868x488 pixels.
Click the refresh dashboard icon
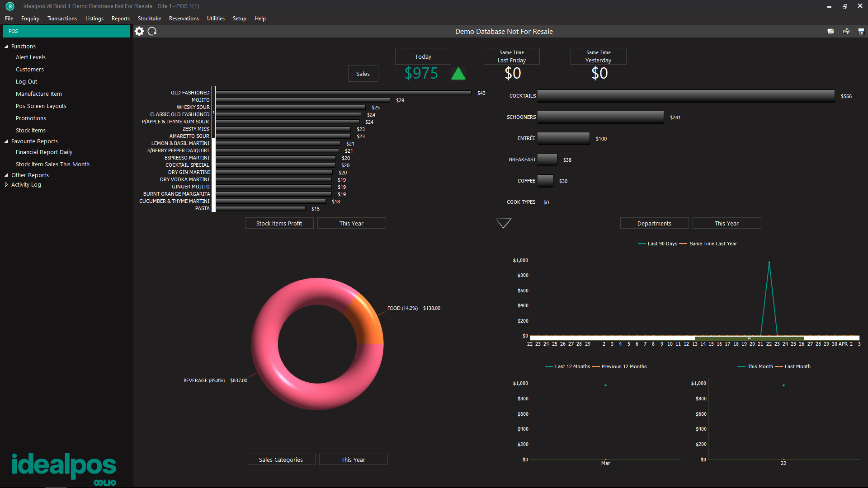[x=152, y=31]
